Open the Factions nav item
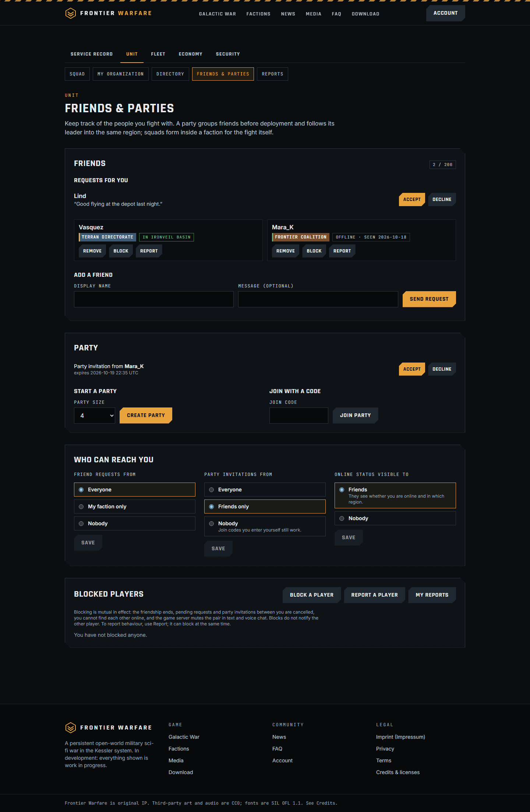 coord(258,14)
